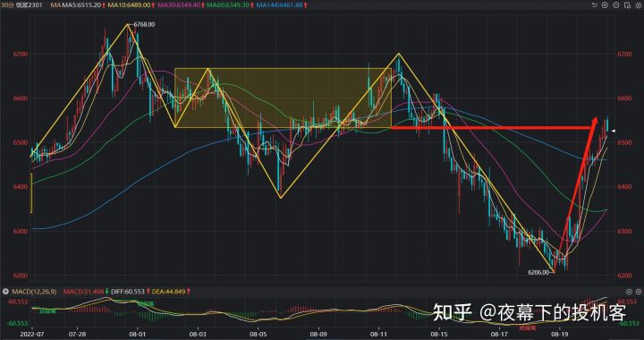Click the MACD(12,26,9) indicator title
This screenshot has width=644, height=340.
tap(34, 292)
